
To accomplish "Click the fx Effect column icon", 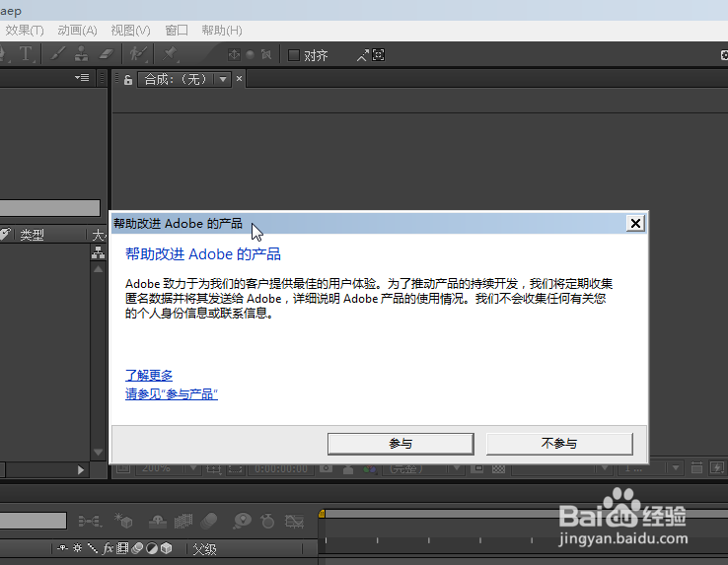I will pos(108,548).
